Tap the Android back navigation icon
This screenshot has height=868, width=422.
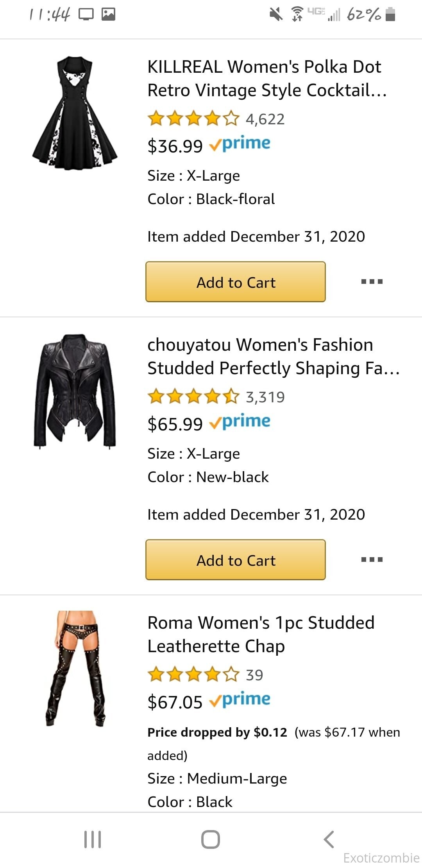tap(329, 839)
